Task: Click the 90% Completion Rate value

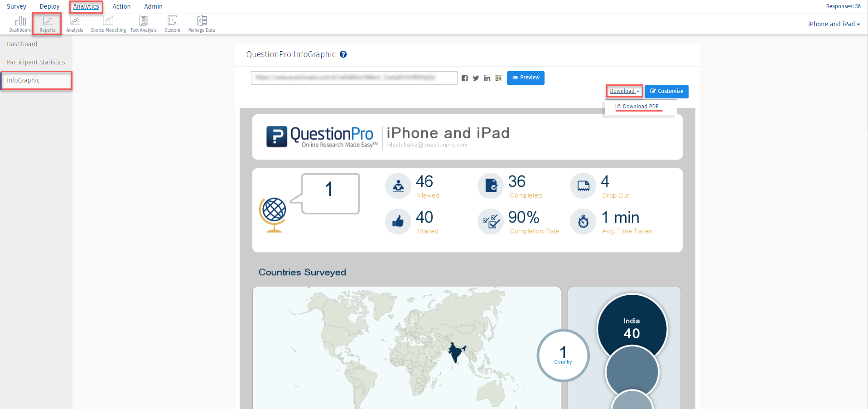Action: tap(524, 218)
